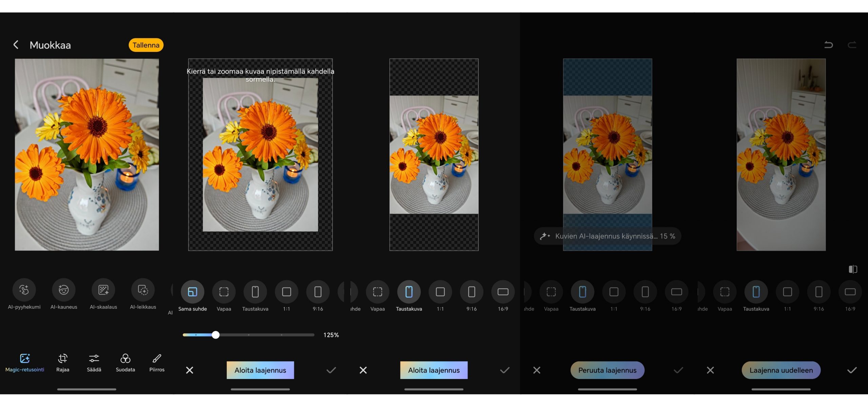
Task: Click the undo arrow icon
Action: pos(828,45)
